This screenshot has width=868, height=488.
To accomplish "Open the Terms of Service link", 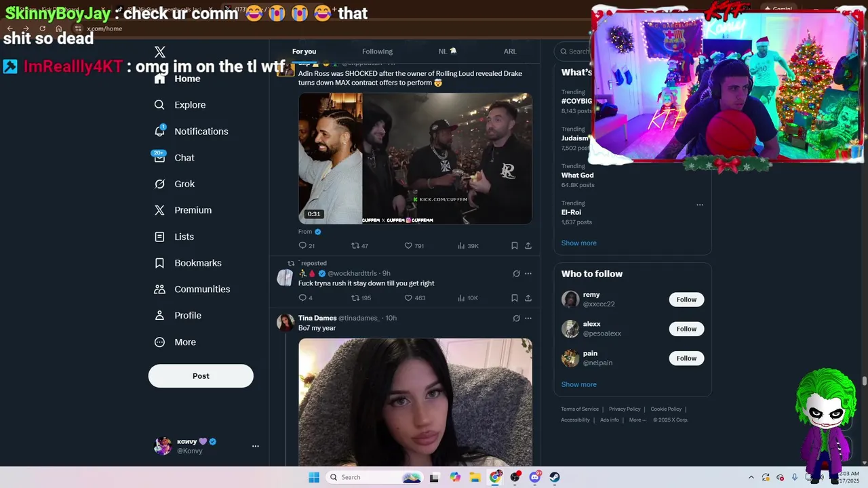I will click(x=580, y=409).
